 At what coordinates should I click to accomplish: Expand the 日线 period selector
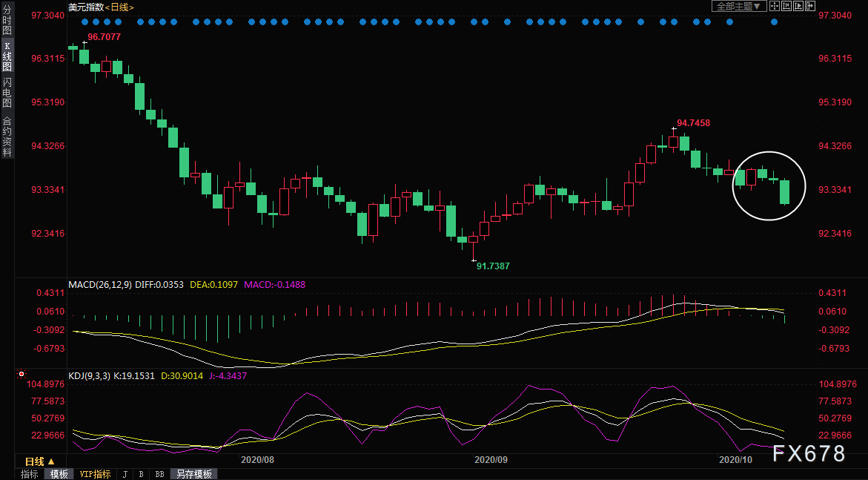[40, 461]
